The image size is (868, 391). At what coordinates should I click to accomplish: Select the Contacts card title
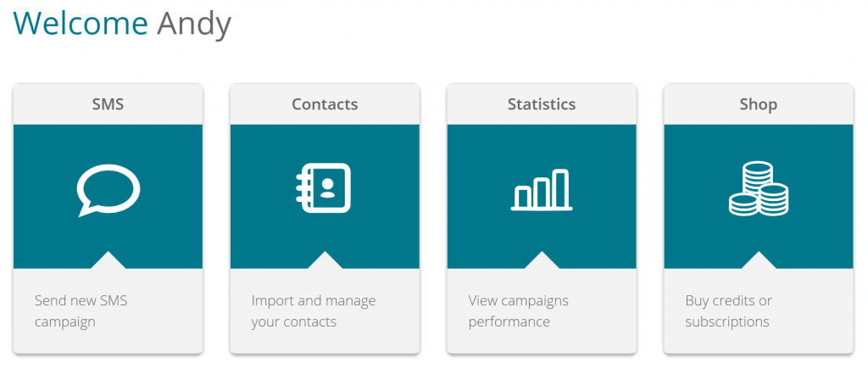tap(325, 104)
